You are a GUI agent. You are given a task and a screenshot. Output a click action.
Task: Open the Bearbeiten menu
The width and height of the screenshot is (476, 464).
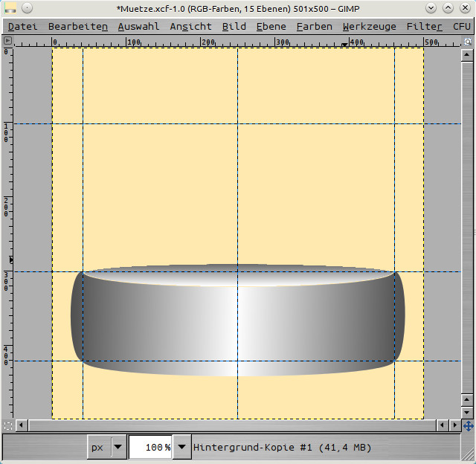[78, 27]
